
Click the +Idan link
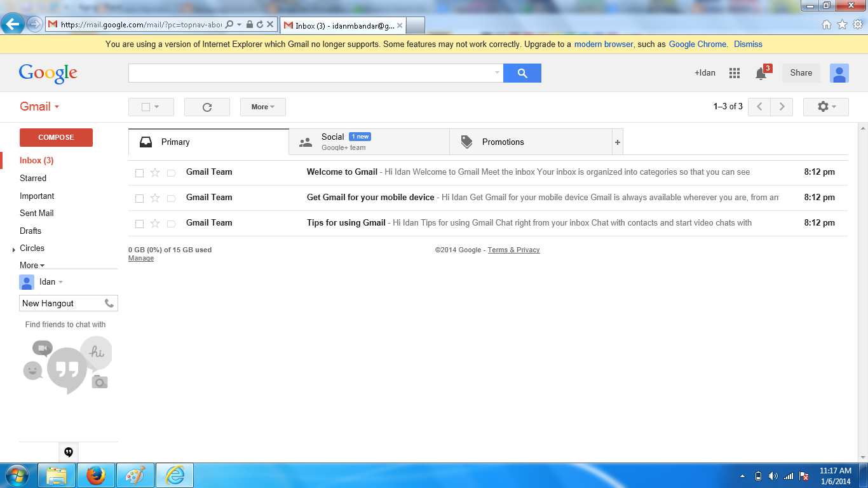(705, 73)
